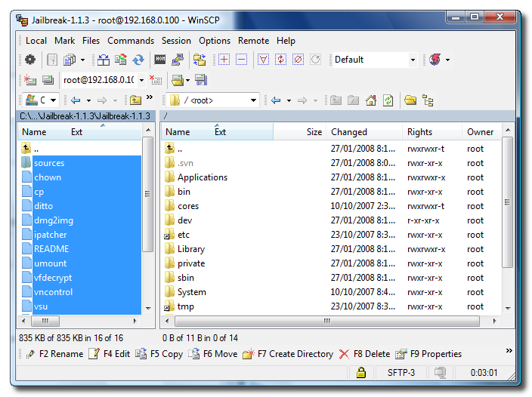Click F8 Delete button
This screenshot has height=397, width=532.
[x=363, y=354]
